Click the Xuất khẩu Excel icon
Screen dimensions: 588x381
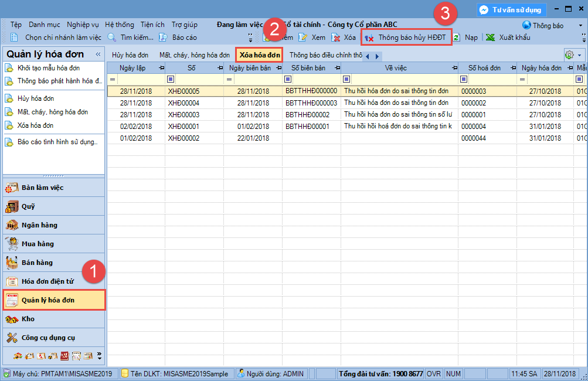pos(490,38)
